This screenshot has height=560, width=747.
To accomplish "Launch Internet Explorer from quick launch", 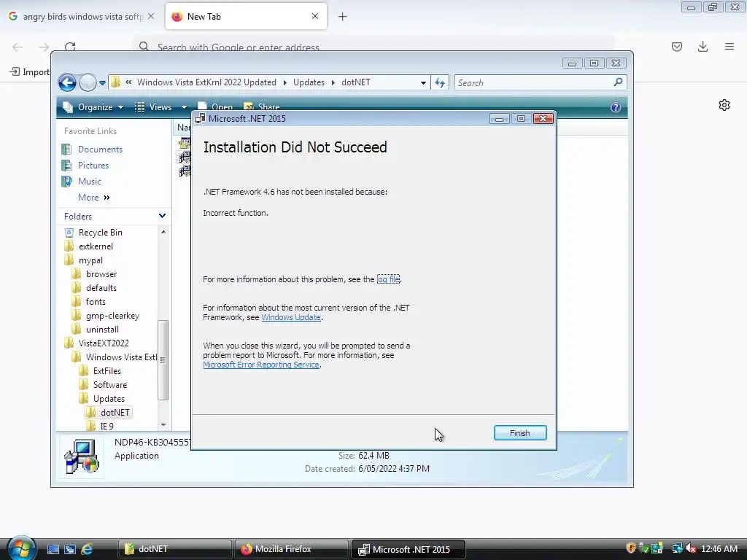I will [x=87, y=550].
